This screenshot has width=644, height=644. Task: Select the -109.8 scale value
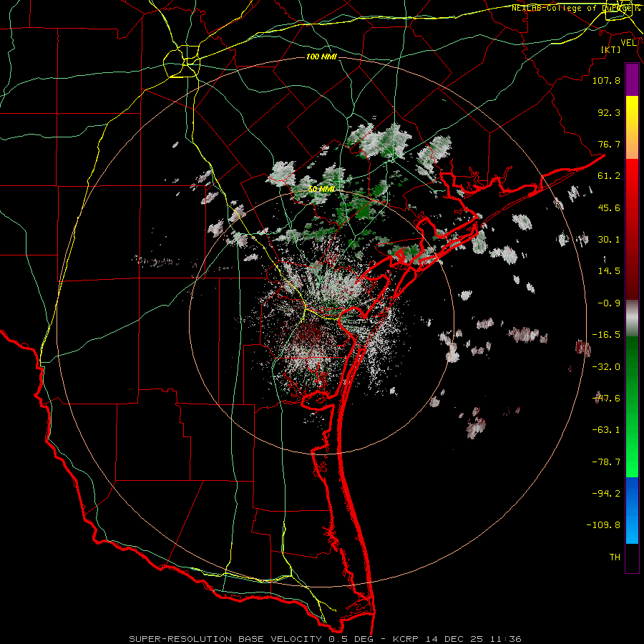click(x=603, y=525)
